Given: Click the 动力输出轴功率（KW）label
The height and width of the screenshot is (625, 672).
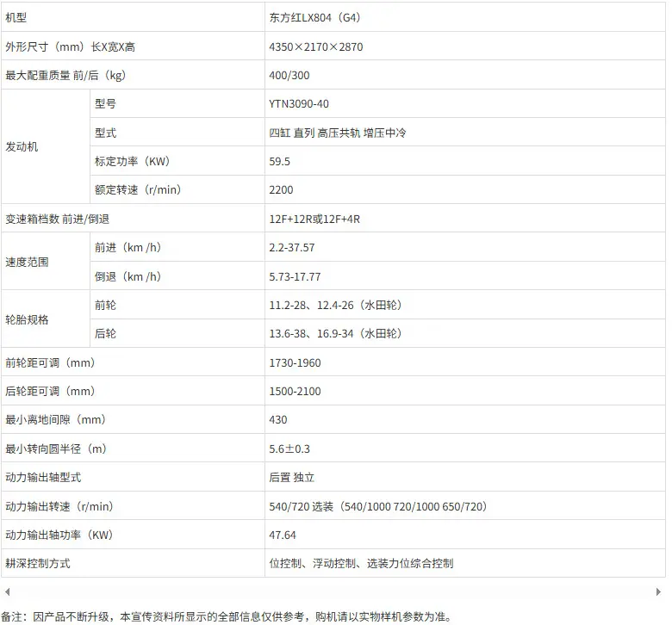Looking at the screenshot, I should 59,535.
